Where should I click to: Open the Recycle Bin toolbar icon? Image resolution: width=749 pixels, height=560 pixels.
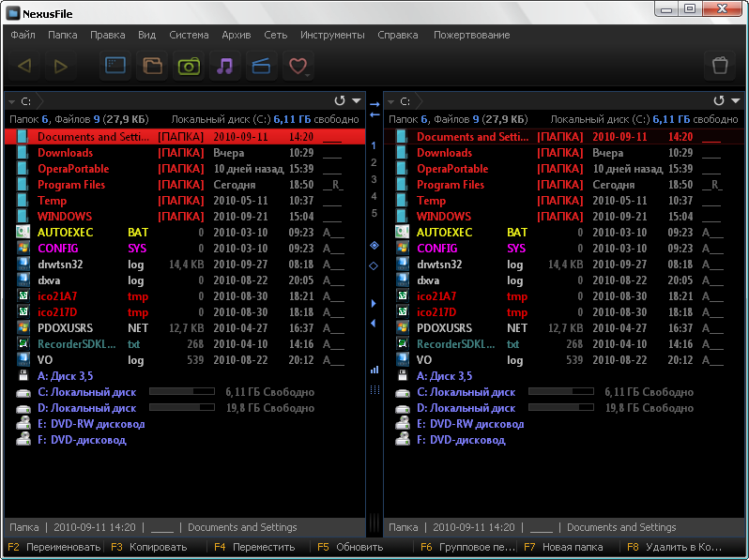(720, 66)
